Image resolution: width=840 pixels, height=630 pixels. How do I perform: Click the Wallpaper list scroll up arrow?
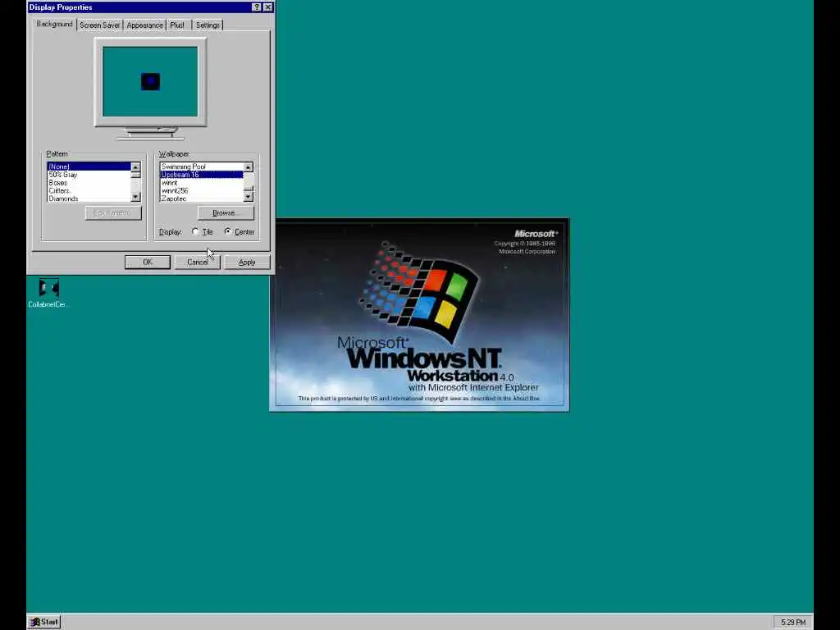point(248,167)
